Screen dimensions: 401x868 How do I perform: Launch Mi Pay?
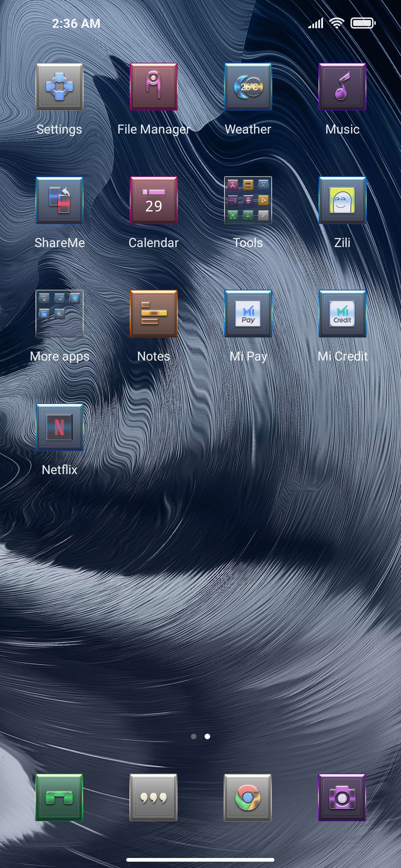point(248,314)
